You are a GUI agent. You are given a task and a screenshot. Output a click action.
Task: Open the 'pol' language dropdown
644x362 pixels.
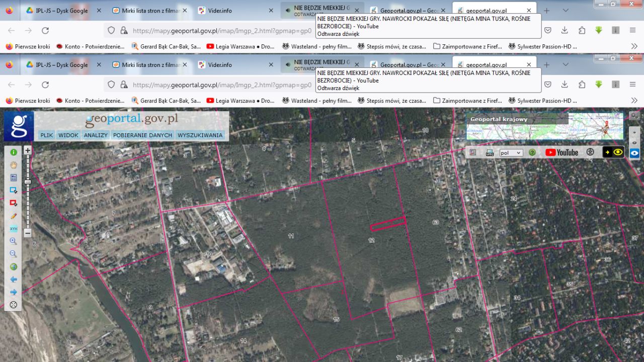tap(511, 153)
